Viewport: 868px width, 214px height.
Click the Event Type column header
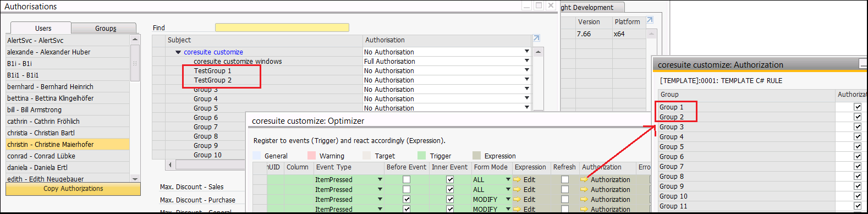(349, 167)
